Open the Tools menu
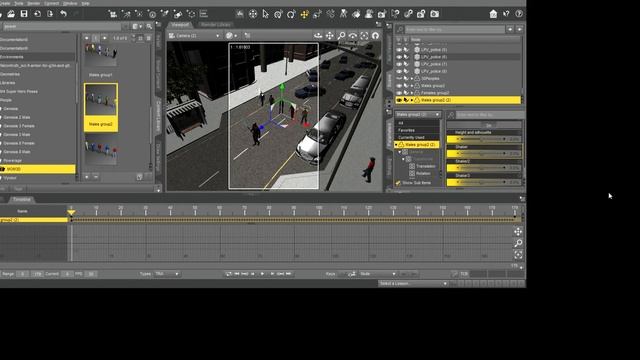This screenshot has height=360, width=640. tap(19, 3)
